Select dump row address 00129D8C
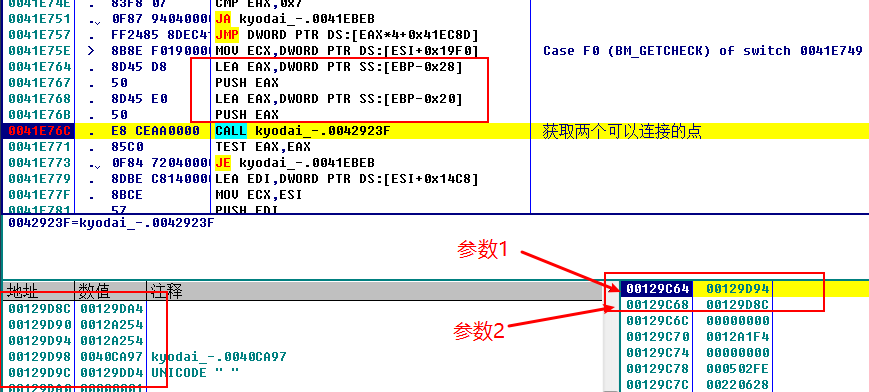The height and width of the screenshot is (392, 869). (40, 308)
